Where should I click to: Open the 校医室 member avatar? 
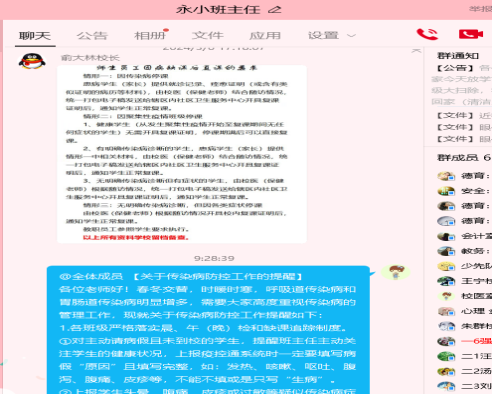[x=446, y=296]
